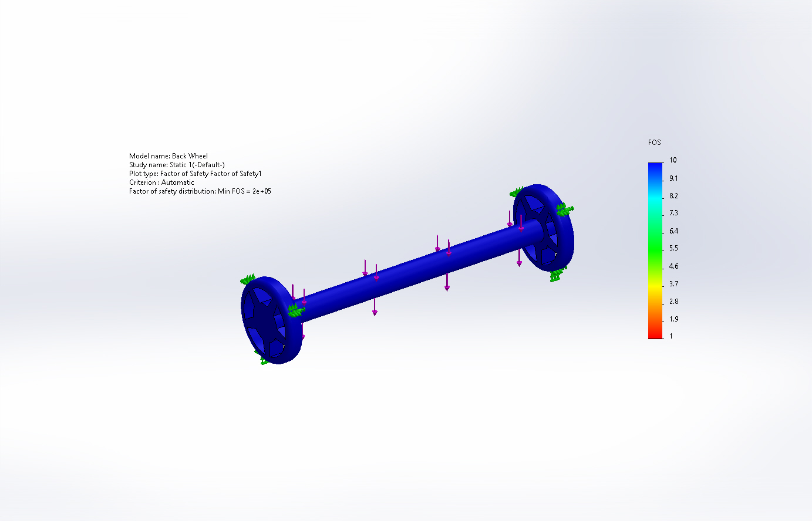Click legend value 9.1
The image size is (812, 521).
[x=673, y=178]
